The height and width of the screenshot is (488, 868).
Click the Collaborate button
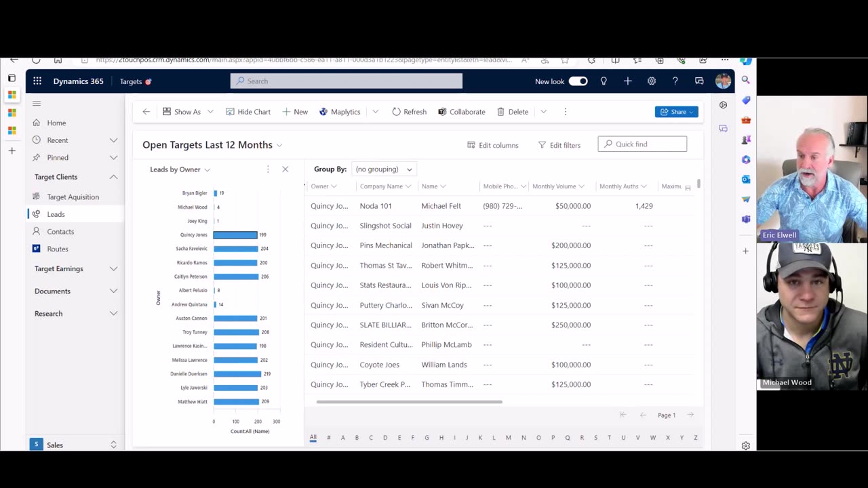pos(462,112)
